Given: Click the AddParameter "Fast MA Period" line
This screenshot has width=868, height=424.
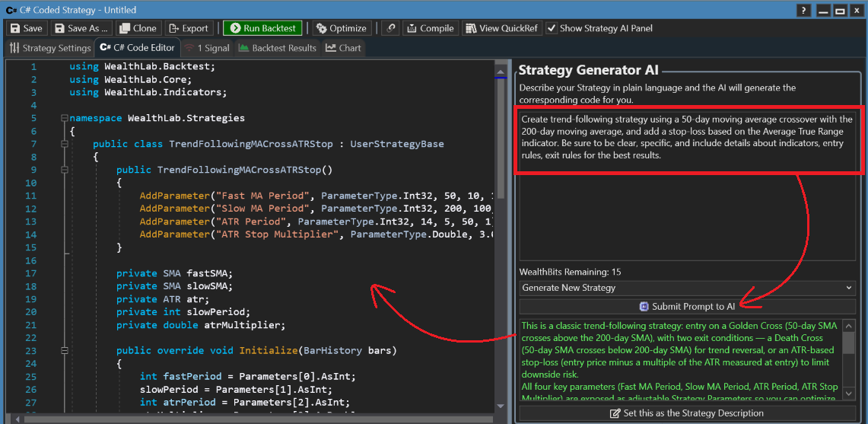Looking at the screenshot, I should point(316,196).
